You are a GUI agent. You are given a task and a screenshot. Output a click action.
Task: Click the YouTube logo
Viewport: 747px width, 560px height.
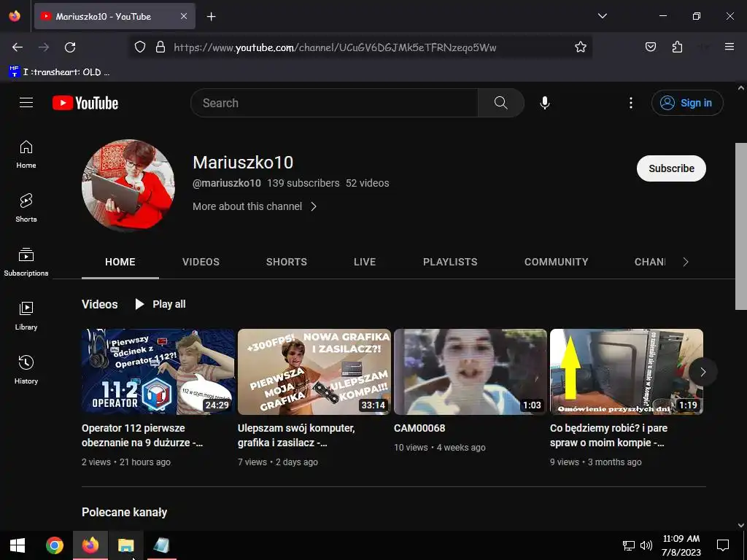coord(85,103)
